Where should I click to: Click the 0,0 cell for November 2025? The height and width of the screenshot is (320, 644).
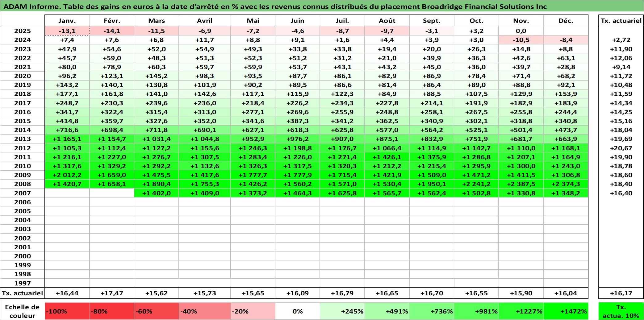(x=521, y=31)
